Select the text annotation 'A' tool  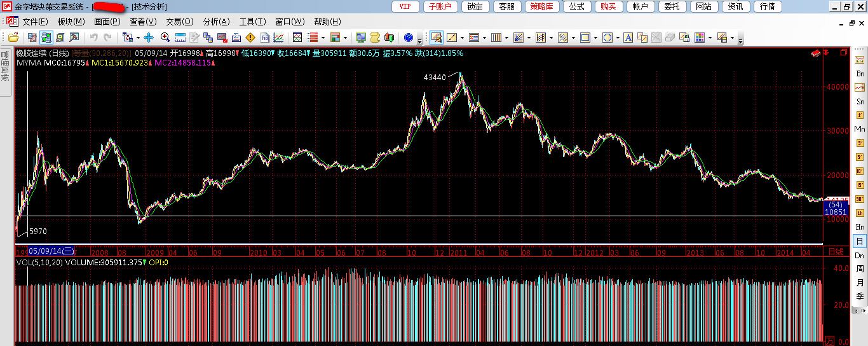coord(628,38)
